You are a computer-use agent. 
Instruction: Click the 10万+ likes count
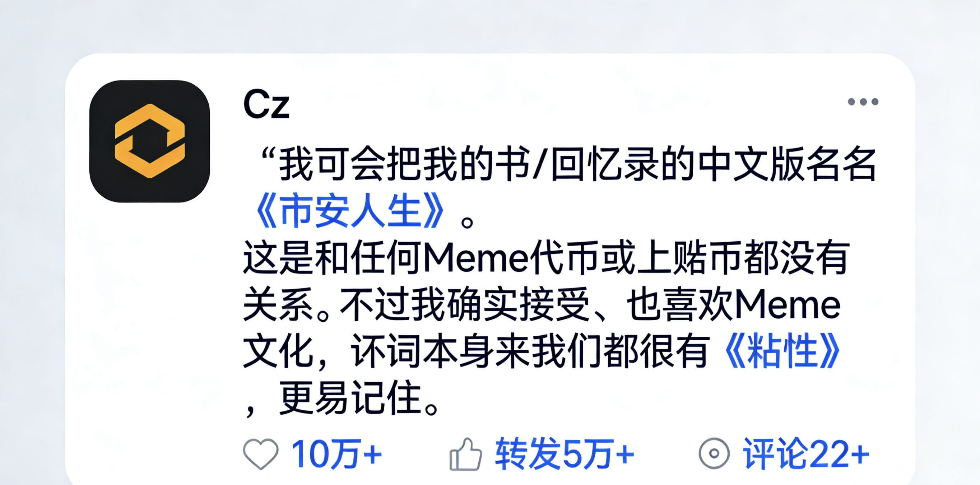336,454
